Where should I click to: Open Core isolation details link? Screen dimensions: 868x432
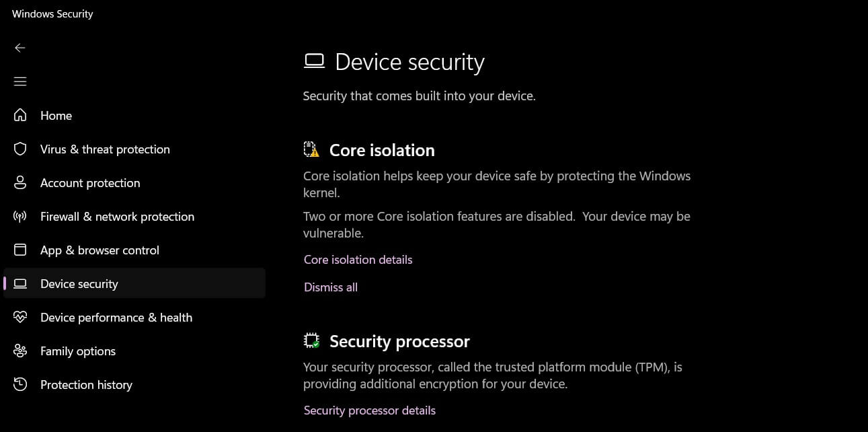pyautogui.click(x=358, y=260)
